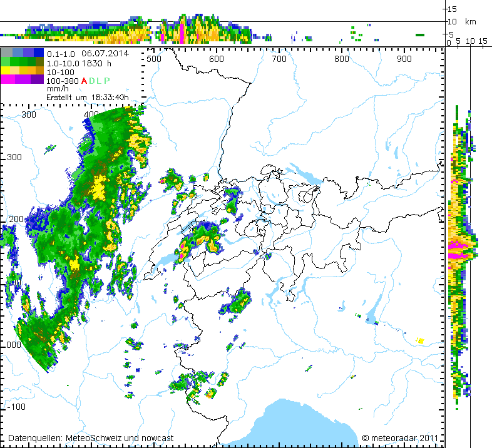Viewport: 492px width, 448px height.
Task: Click the '700' axis coordinate label
Action: [279, 59]
